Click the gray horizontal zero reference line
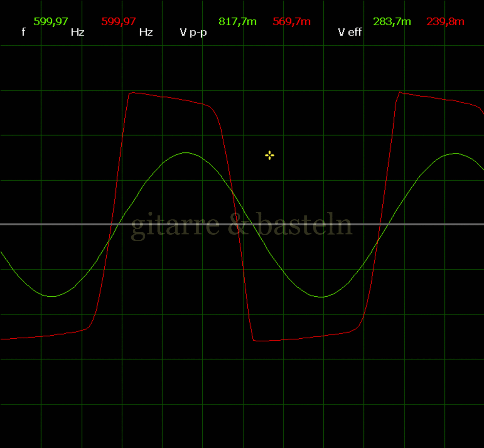 (x=57, y=224)
